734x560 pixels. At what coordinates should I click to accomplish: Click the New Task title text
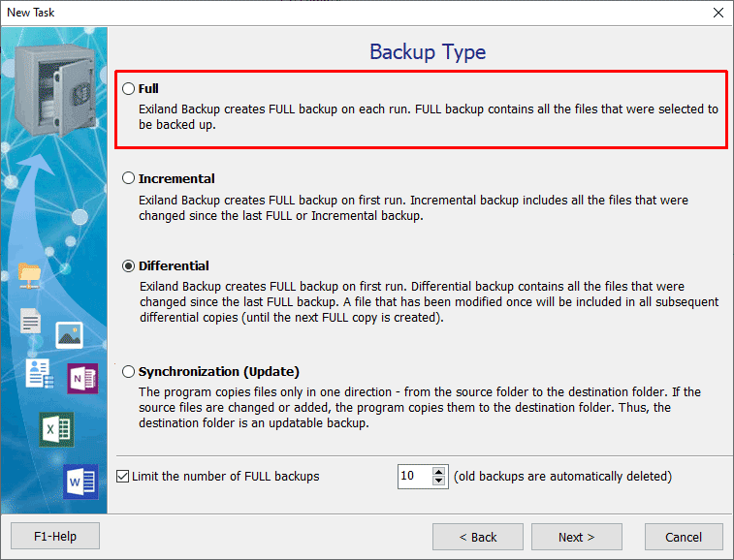tap(31, 13)
